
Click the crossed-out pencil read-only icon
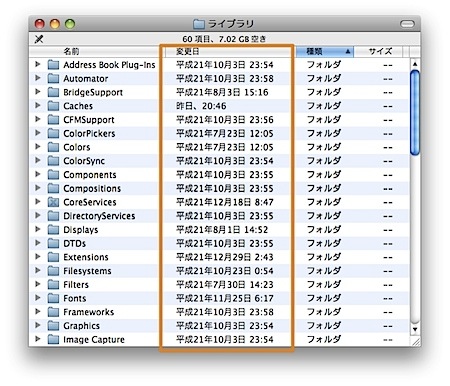coord(39,39)
